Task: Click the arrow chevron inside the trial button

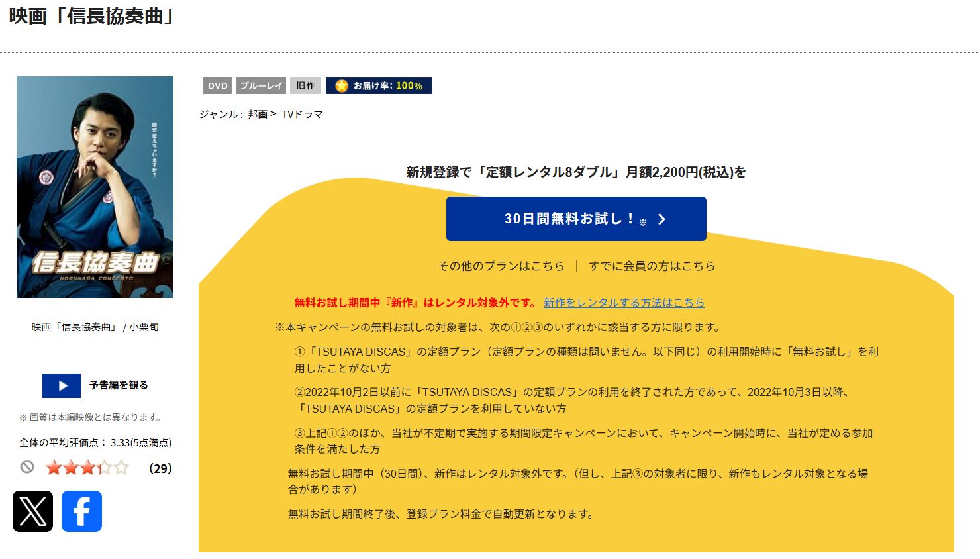Action: (x=661, y=219)
